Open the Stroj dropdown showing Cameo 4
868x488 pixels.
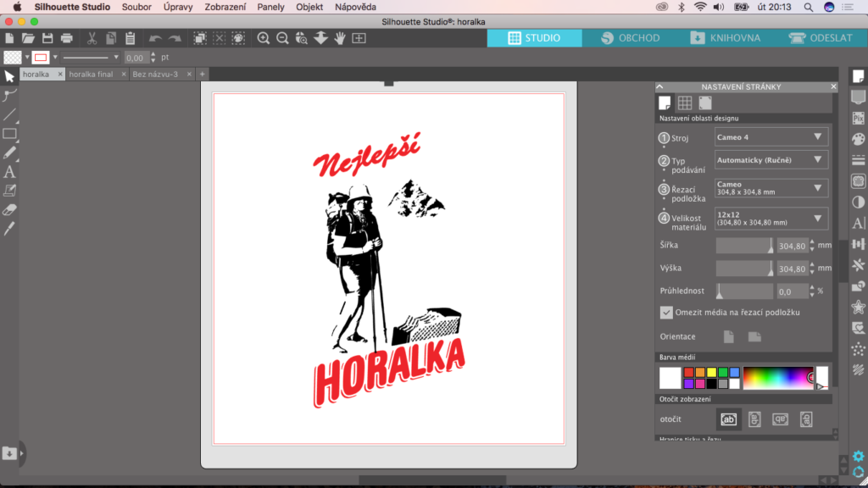point(771,137)
